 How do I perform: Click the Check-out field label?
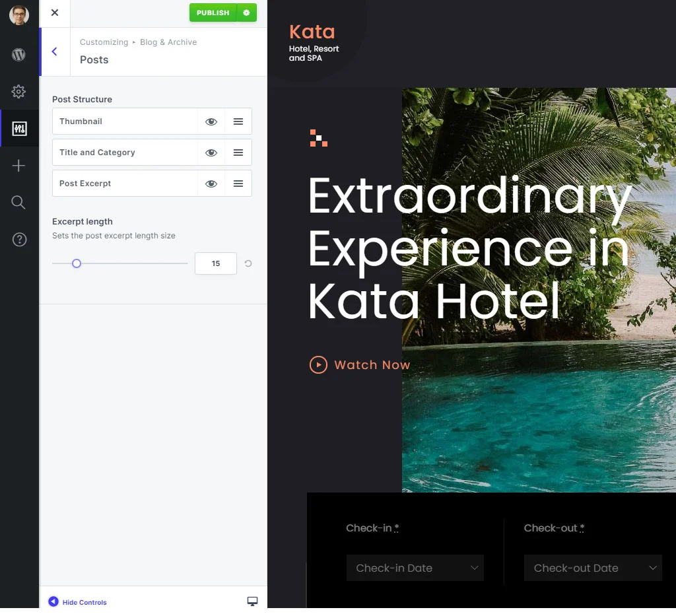pos(554,528)
